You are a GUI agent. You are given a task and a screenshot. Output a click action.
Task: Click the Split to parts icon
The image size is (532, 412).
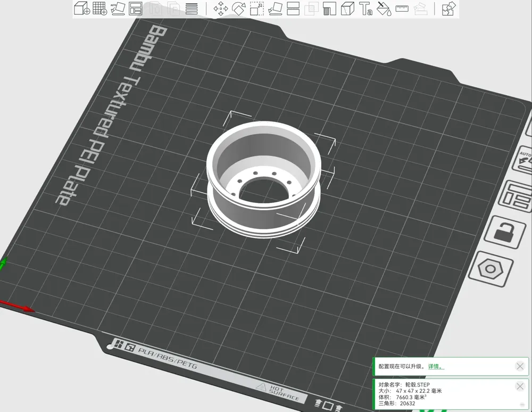click(174, 9)
